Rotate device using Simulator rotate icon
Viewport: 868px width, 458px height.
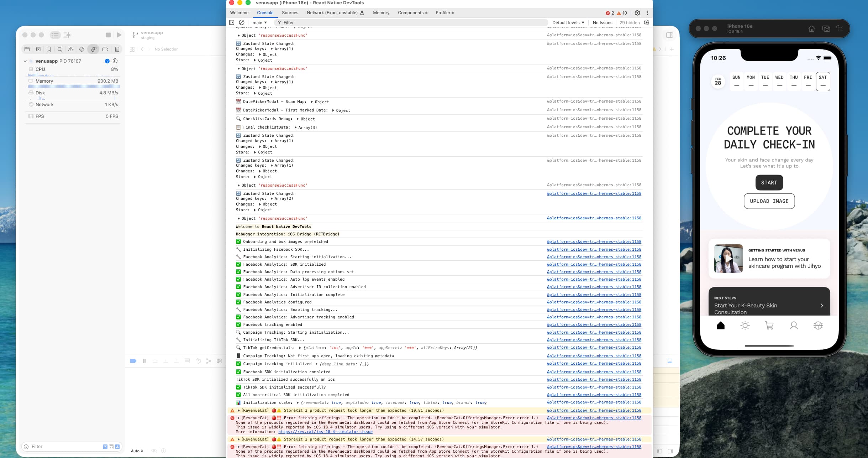(x=840, y=29)
